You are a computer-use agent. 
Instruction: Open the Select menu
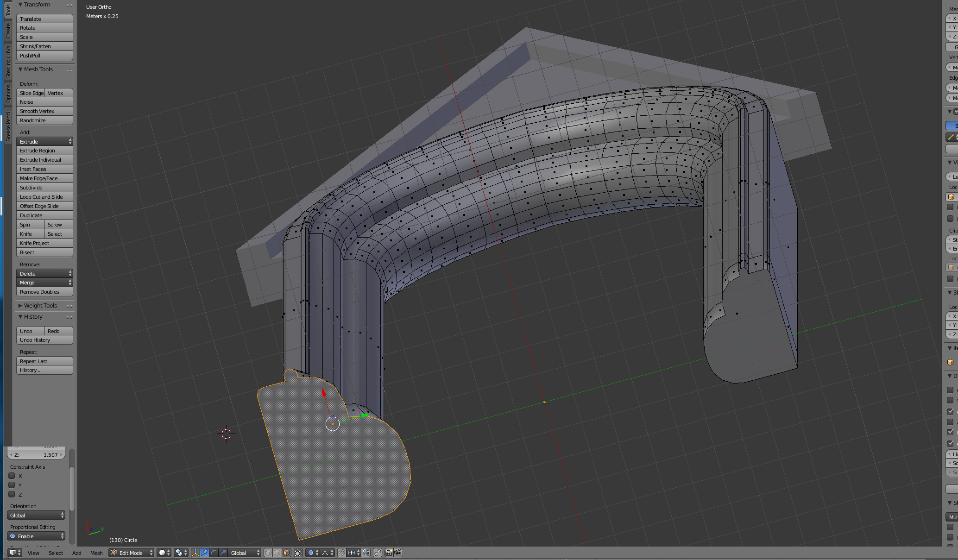[x=56, y=553]
